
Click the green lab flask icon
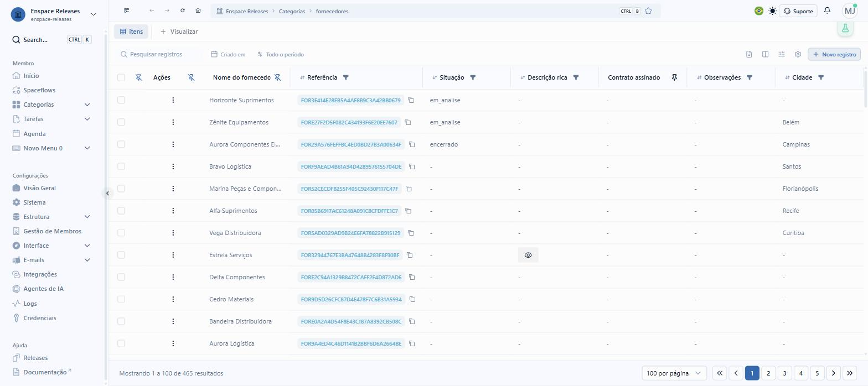coord(845,28)
